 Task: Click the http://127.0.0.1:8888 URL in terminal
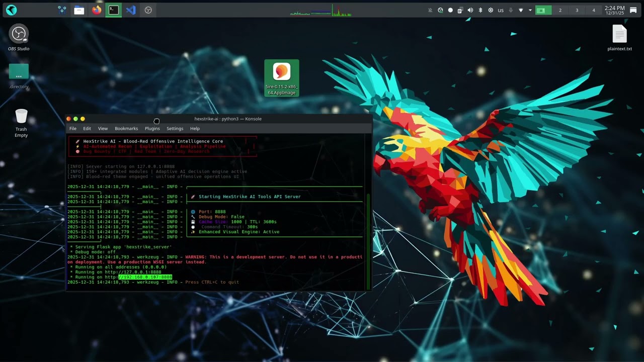(133, 272)
